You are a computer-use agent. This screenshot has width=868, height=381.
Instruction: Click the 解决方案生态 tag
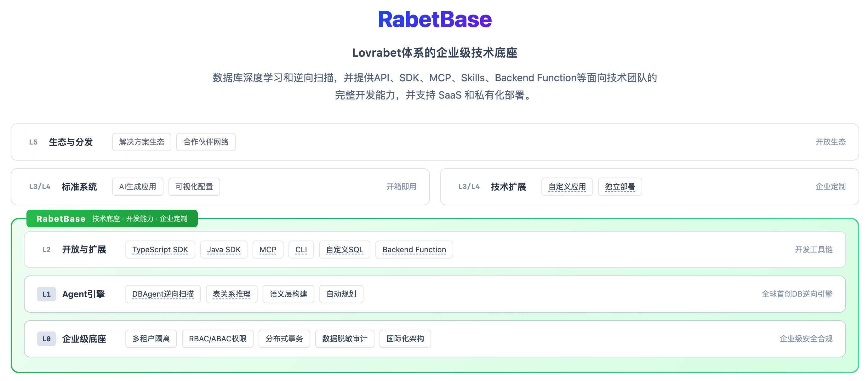tap(141, 142)
